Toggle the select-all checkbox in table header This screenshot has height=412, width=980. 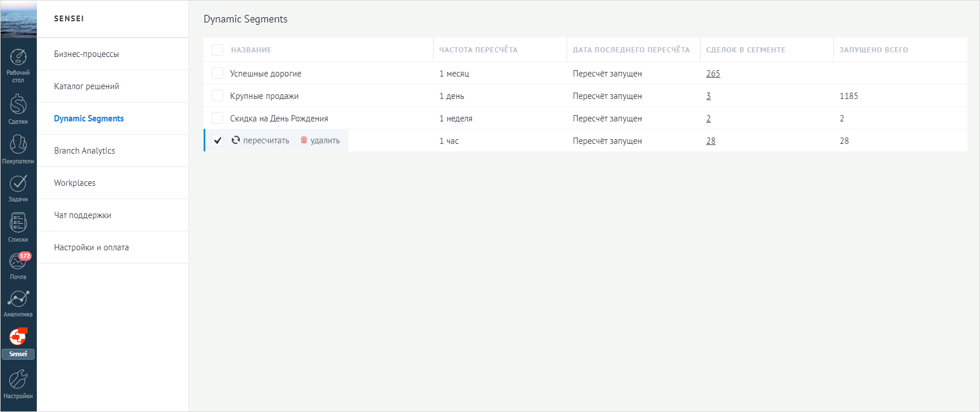coord(217,50)
